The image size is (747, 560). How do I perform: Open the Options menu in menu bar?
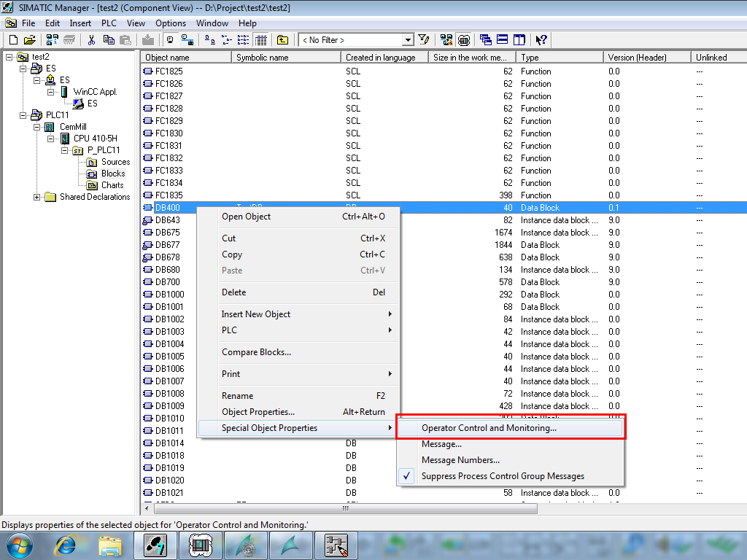[171, 23]
